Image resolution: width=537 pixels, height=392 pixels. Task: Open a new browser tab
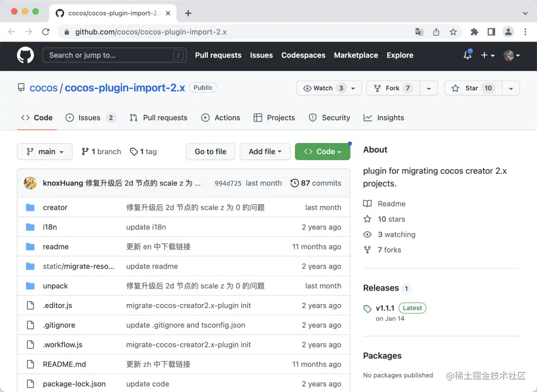click(188, 13)
